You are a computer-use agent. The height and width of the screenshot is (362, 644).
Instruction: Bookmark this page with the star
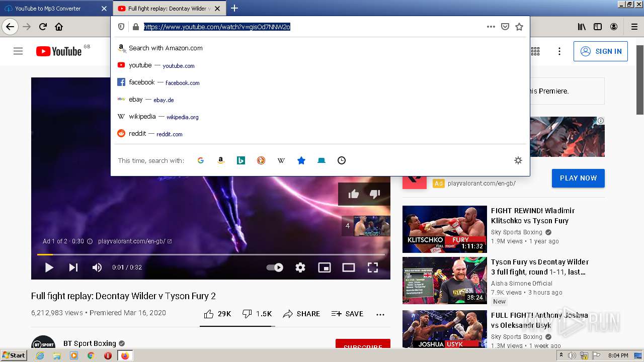[x=519, y=27]
